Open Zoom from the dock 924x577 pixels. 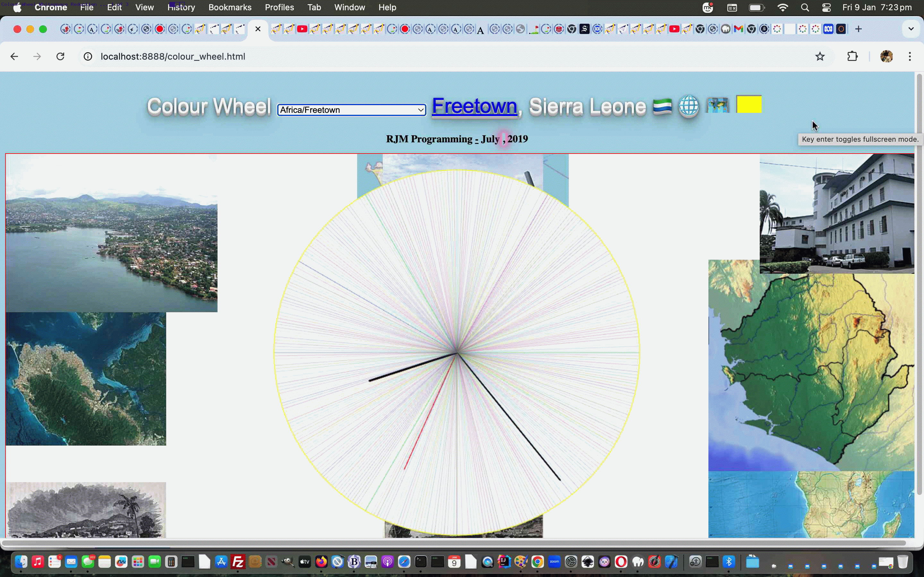[554, 562]
